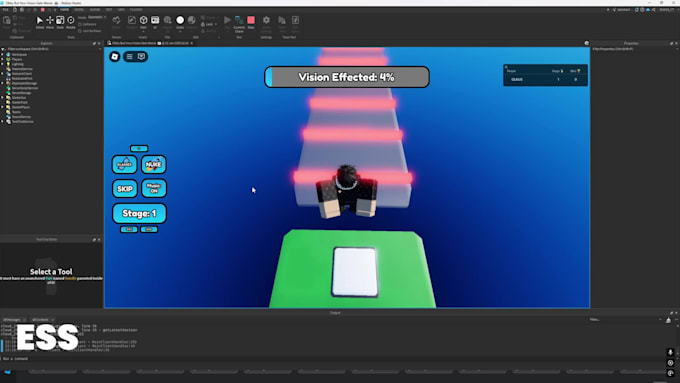Switch to the AVATAR ribbon tab
680x383 pixels.
pos(95,10)
